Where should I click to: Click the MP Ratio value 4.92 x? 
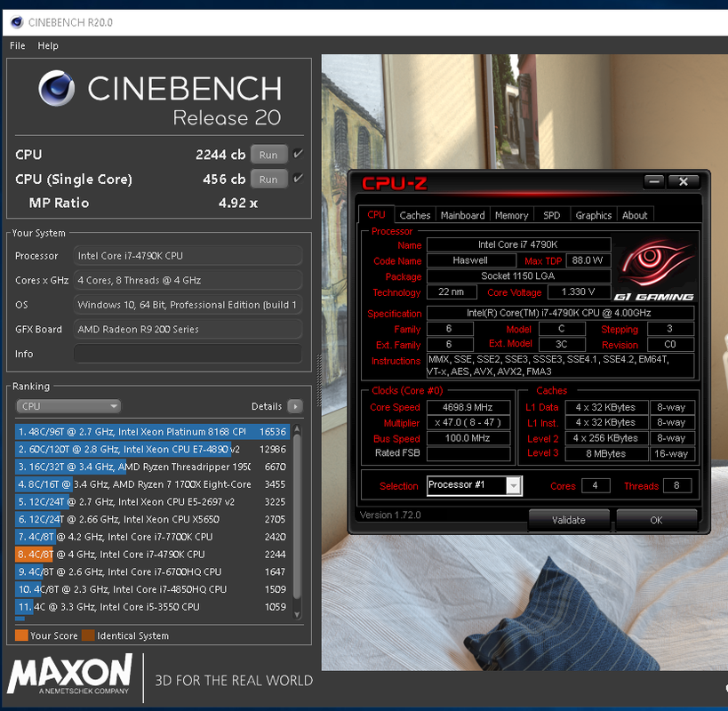tap(238, 203)
